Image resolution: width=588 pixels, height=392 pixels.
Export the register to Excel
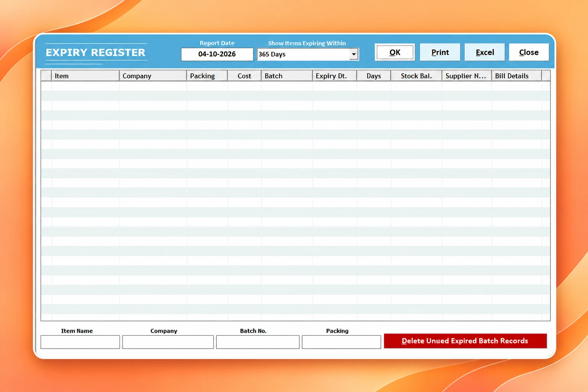click(485, 52)
